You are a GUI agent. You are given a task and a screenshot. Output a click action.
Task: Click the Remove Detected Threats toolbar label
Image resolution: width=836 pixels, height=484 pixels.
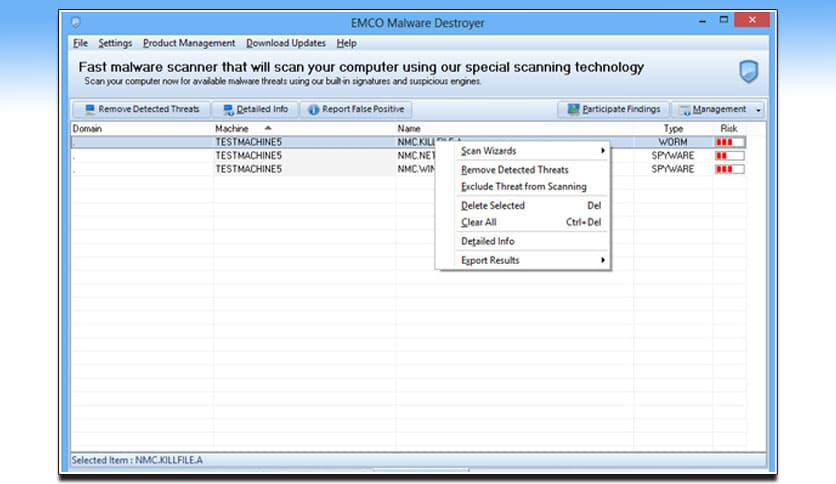149,109
